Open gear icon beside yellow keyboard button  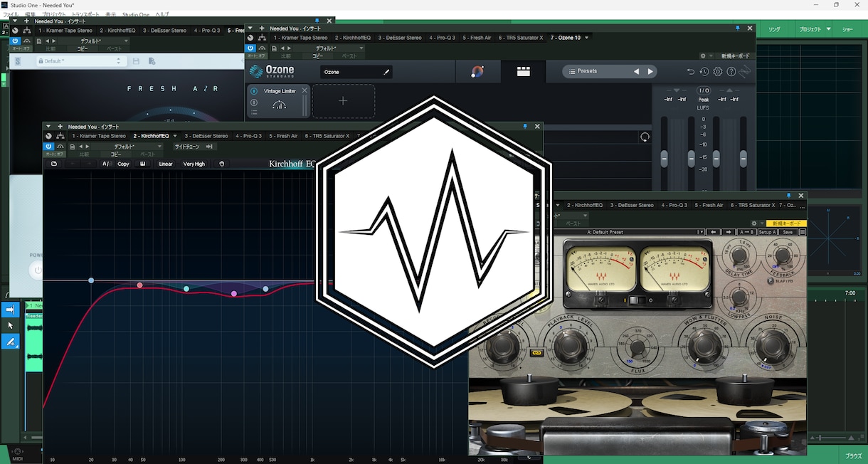[x=754, y=223]
